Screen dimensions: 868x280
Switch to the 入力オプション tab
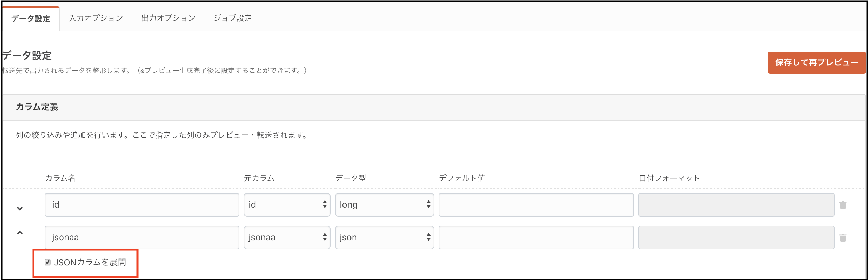pyautogui.click(x=96, y=18)
